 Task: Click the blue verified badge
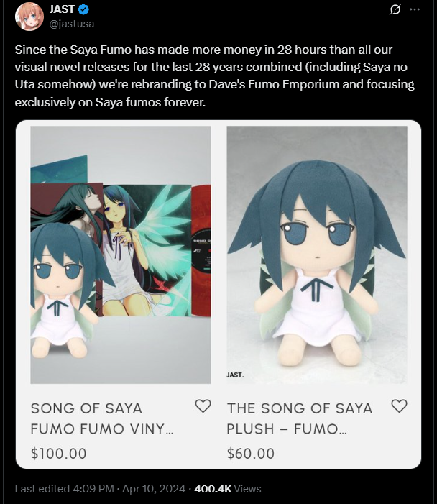[x=83, y=9]
